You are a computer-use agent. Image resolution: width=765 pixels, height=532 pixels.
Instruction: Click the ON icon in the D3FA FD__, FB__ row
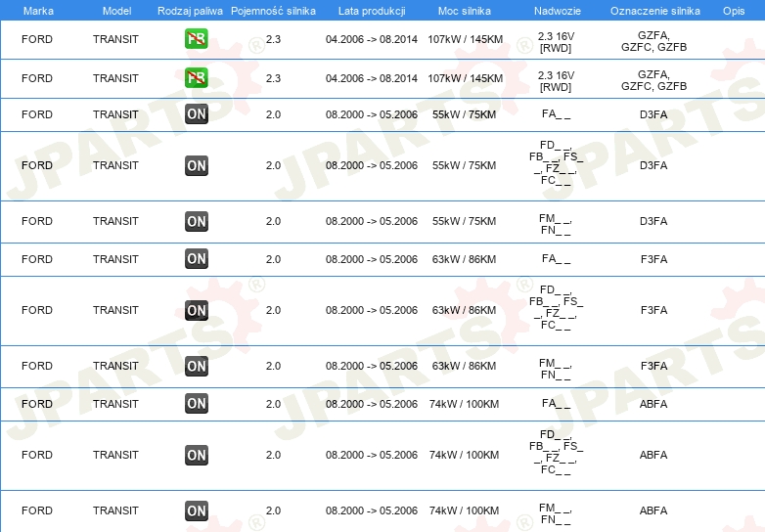click(x=196, y=165)
